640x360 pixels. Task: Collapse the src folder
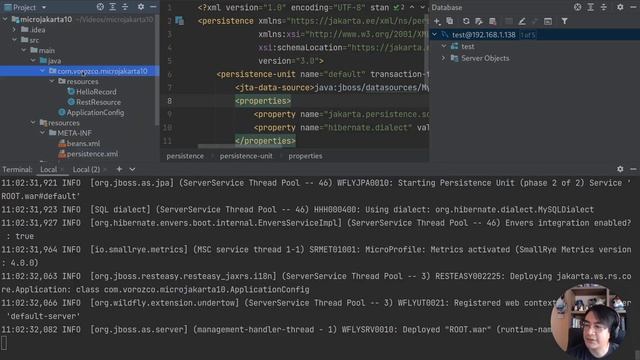(x=15, y=40)
